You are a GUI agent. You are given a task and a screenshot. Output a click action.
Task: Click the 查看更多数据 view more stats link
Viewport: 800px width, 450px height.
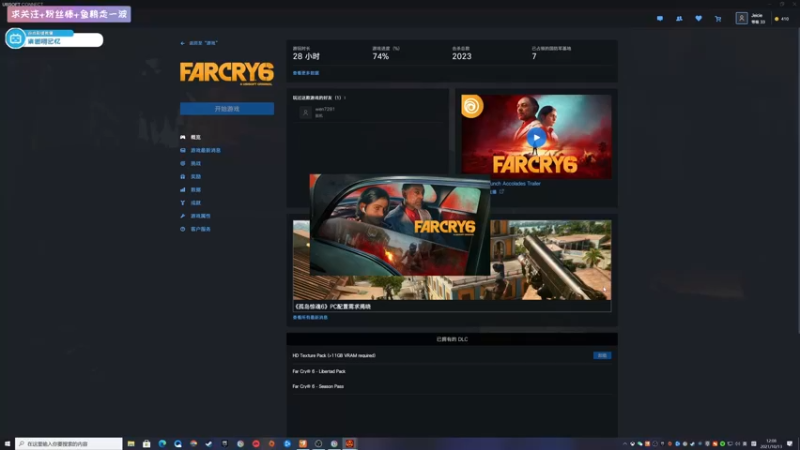pyautogui.click(x=306, y=73)
